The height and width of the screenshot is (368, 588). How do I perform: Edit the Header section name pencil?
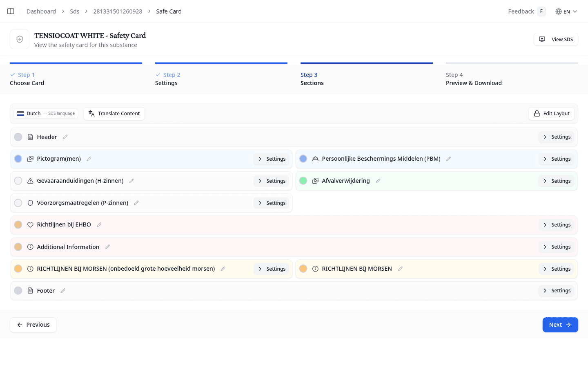(x=65, y=137)
